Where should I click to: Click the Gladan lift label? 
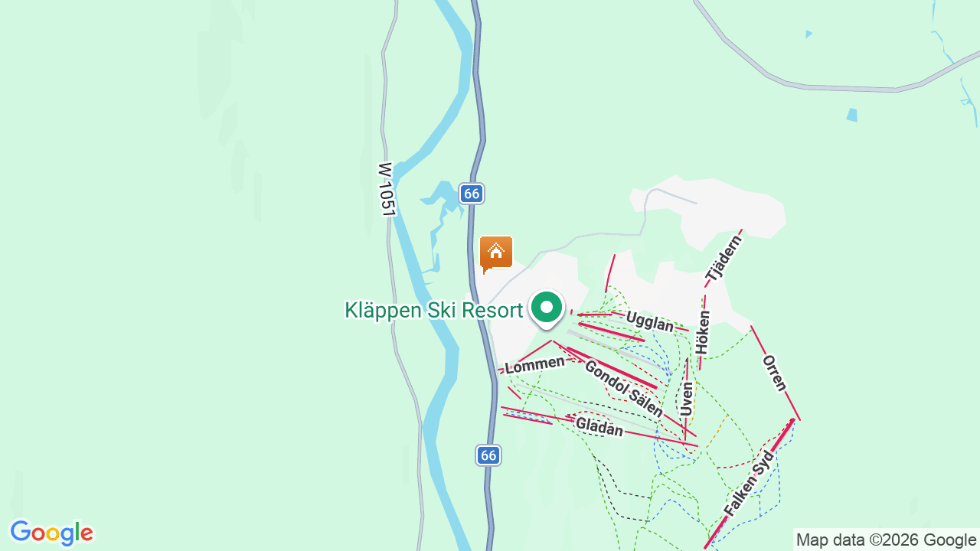tap(599, 427)
